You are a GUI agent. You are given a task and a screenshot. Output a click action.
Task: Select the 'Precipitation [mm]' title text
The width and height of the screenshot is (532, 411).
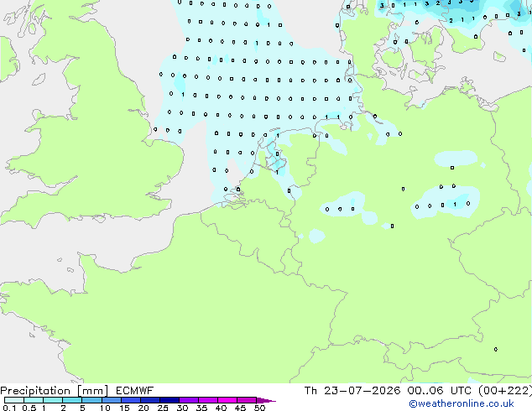[x=55, y=391]
